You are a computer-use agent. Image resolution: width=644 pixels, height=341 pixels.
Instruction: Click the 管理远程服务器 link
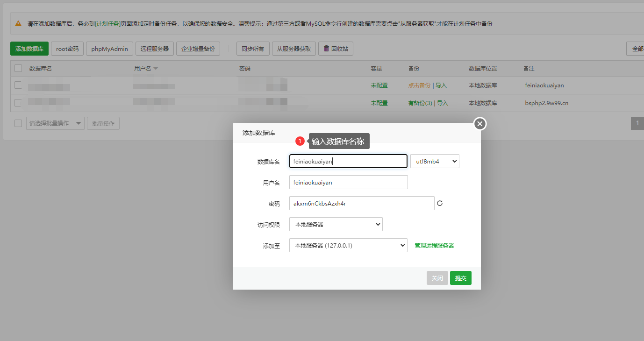434,245
